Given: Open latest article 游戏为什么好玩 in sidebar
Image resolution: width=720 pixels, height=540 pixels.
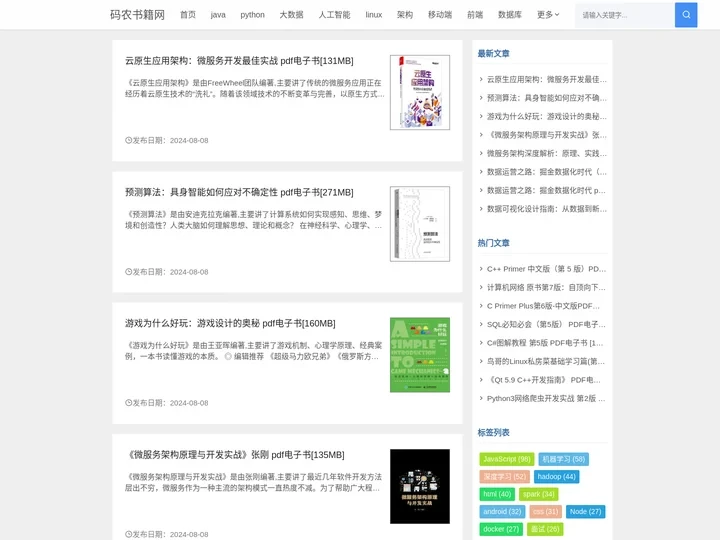Looking at the screenshot, I should pos(546,116).
